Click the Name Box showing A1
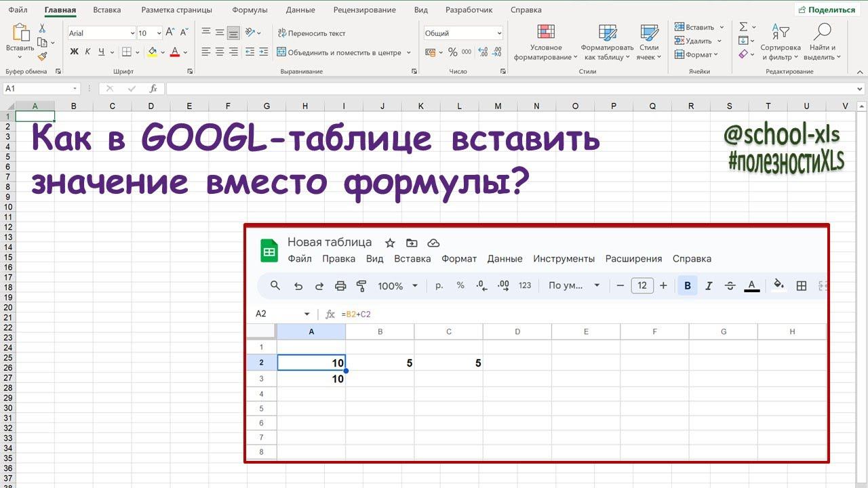Screen dimensions: 868x488 (41, 89)
